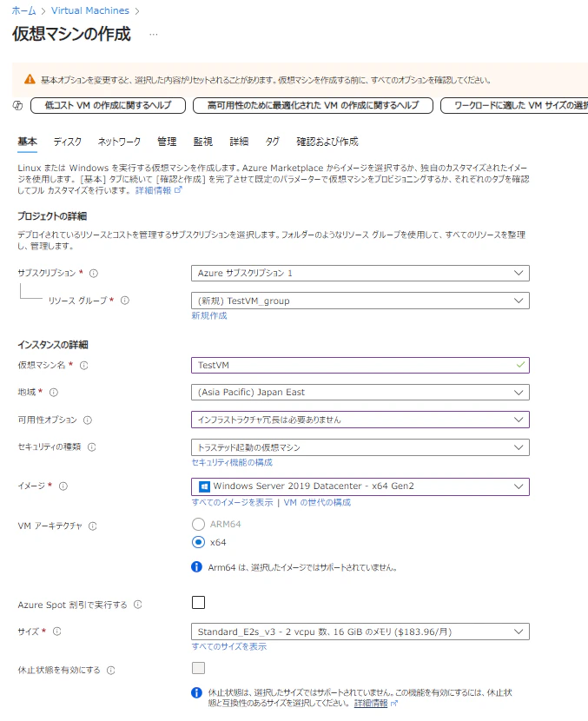Open the Azure subscription dropdown

click(x=360, y=273)
